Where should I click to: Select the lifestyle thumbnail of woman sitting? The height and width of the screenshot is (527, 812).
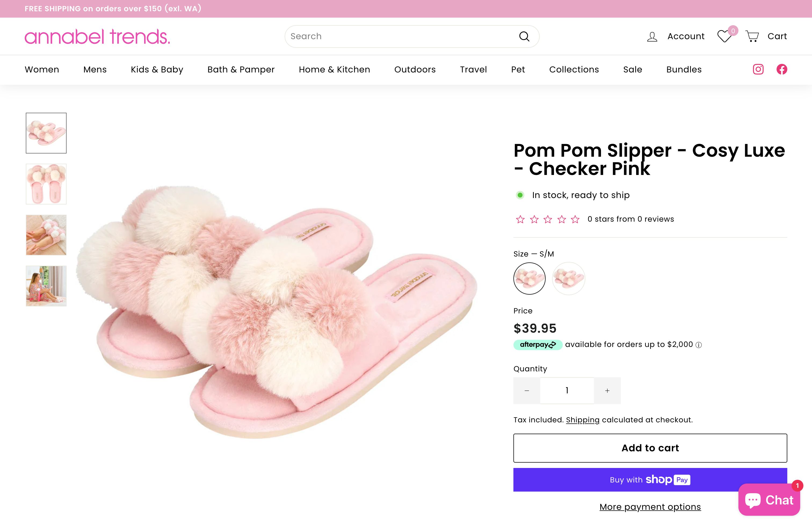tap(46, 286)
